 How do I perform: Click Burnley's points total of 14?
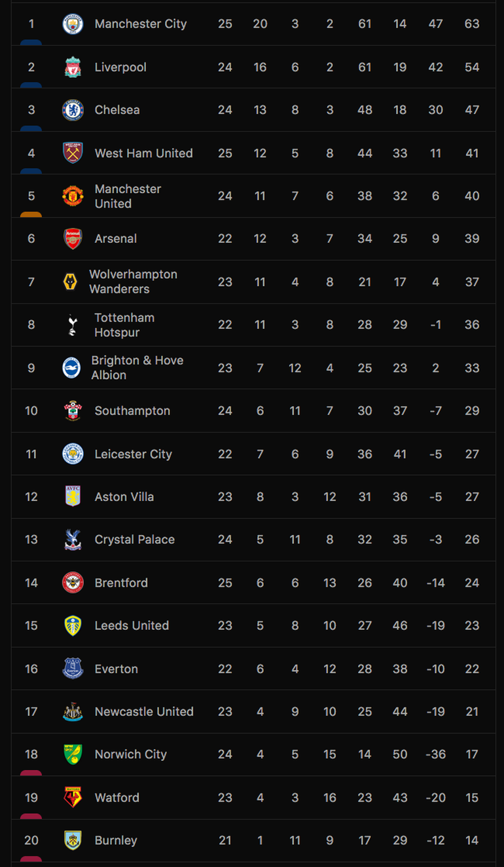pyautogui.click(x=472, y=841)
